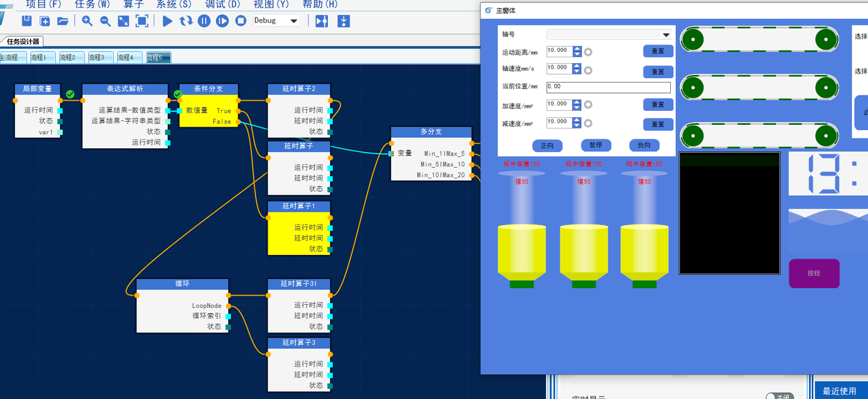Open the 系统(S) menu
The height and width of the screenshot is (399, 868).
pos(174,4)
